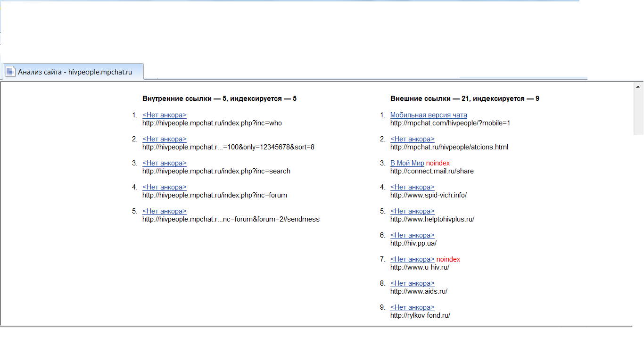This screenshot has width=644, height=362.
Task: Switch to the Анализ сайта - hivpeople.mpchat.ru tab
Action: coord(74,72)
